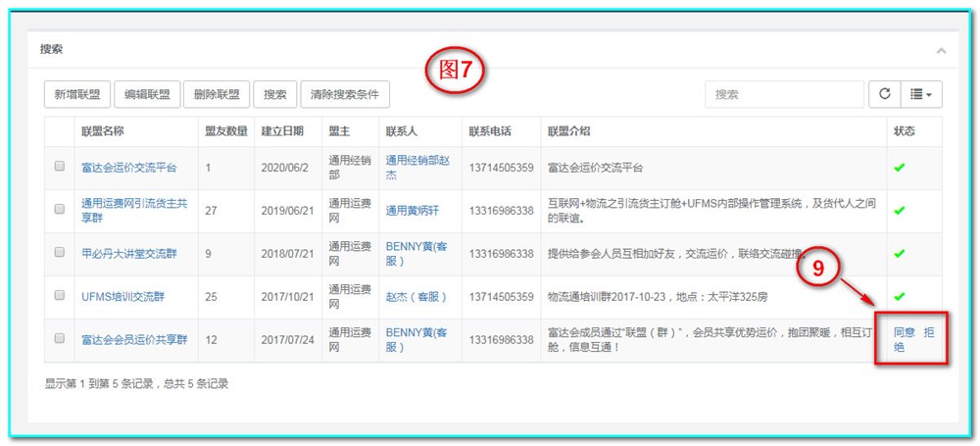Click phone number in 富达会运价交流平台 row
The image size is (980, 446).
501,168
